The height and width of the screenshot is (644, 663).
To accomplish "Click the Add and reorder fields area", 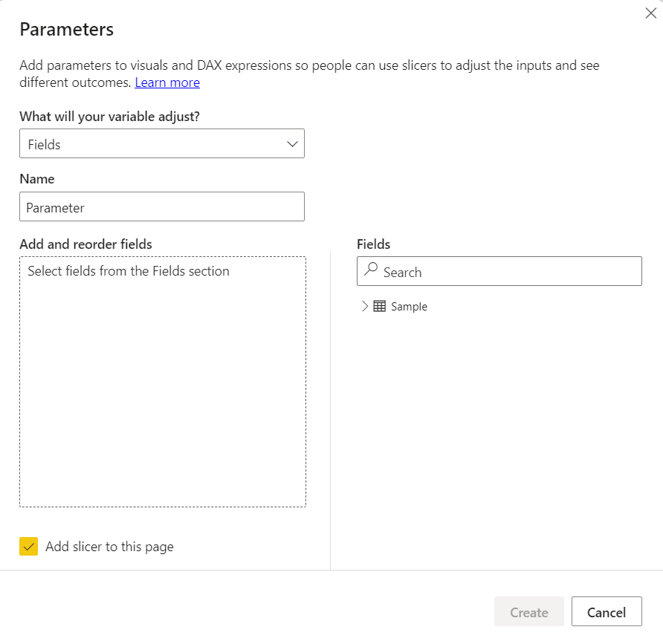I will 162,382.
